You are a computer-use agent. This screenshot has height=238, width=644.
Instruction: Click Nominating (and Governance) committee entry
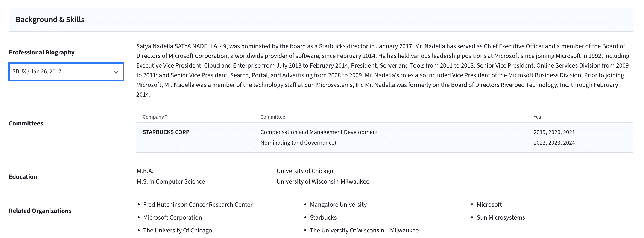[298, 143]
